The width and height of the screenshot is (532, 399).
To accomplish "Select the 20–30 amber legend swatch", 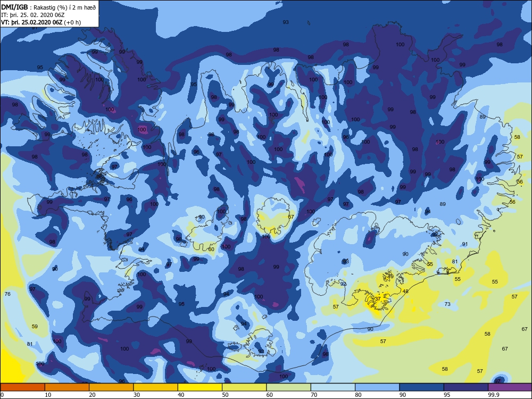I will 111,387.
